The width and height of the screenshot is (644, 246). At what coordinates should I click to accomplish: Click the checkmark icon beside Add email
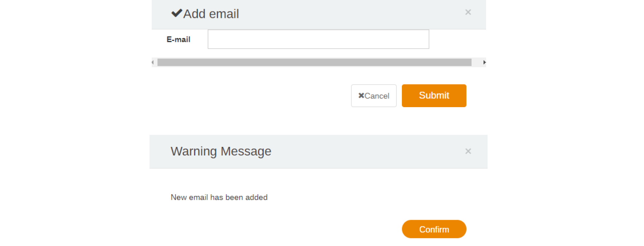(x=176, y=13)
